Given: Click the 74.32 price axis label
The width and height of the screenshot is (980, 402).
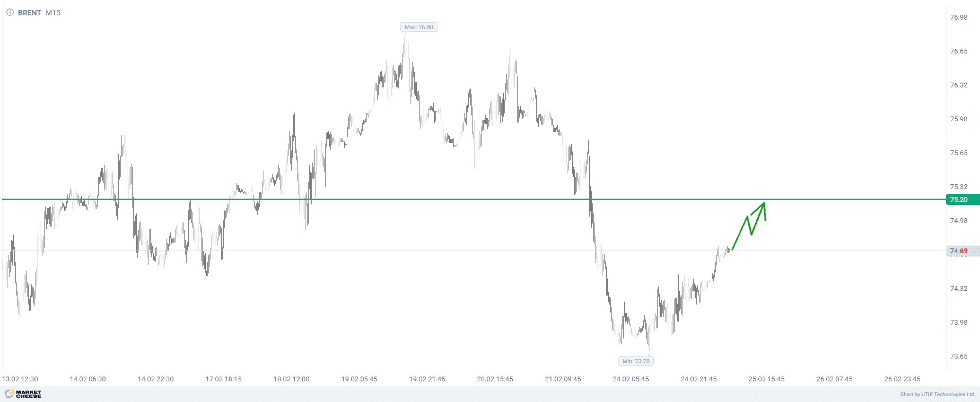Looking at the screenshot, I should pyautogui.click(x=959, y=289).
